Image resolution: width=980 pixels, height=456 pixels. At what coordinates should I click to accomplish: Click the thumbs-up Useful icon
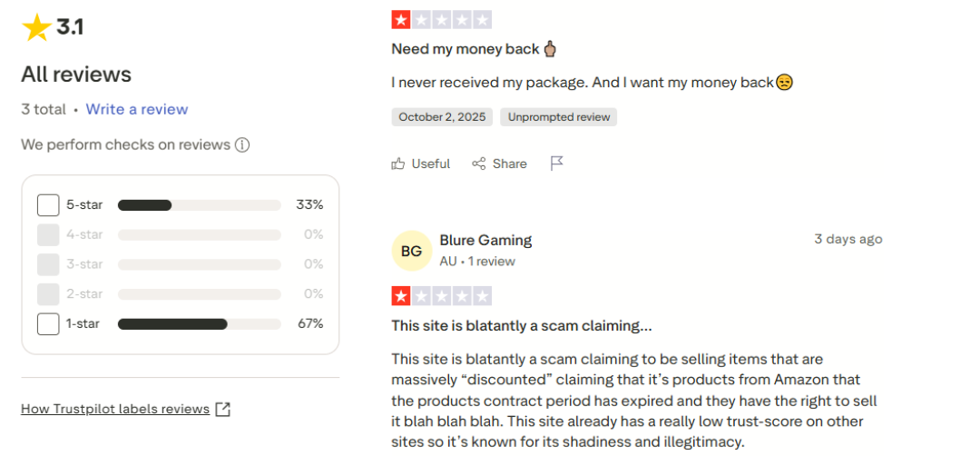tap(398, 164)
